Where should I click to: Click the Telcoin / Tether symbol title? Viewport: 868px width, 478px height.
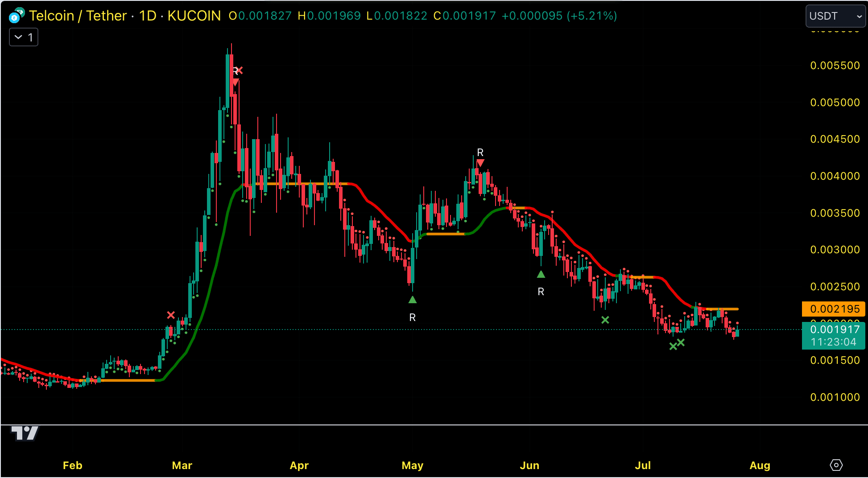(x=78, y=16)
